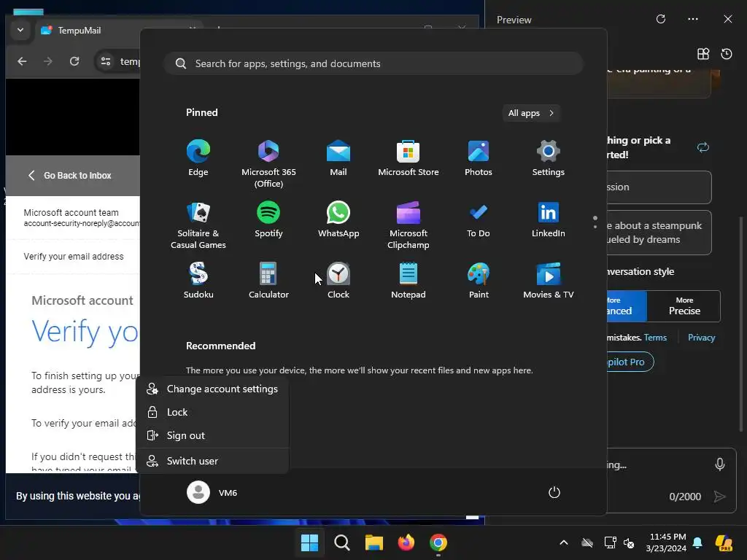The width and height of the screenshot is (747, 560).
Task: Select More Precise conversation style
Action: click(684, 306)
